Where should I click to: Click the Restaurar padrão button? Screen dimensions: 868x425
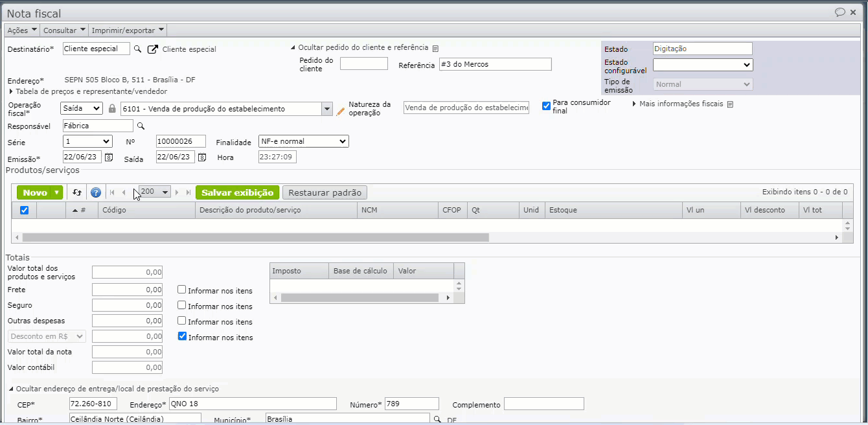click(325, 192)
